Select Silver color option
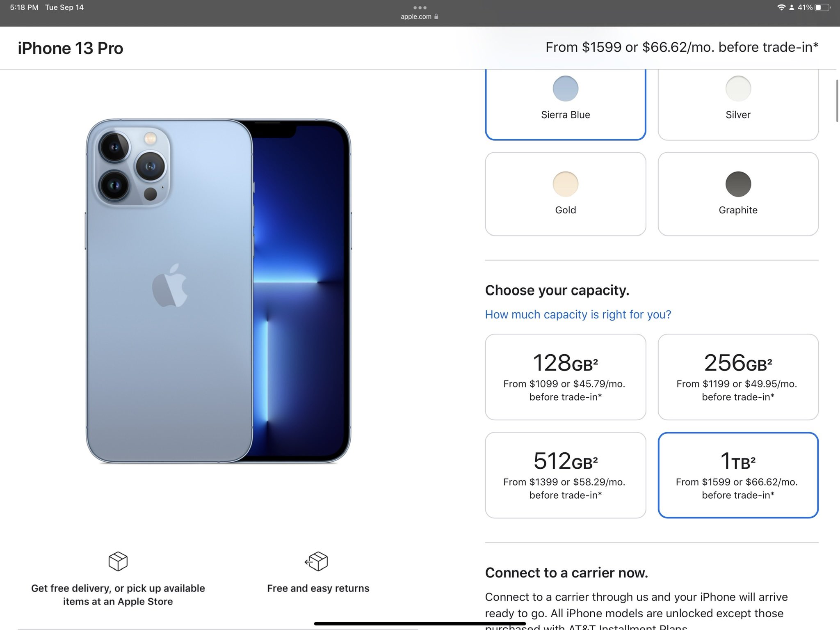 click(737, 99)
